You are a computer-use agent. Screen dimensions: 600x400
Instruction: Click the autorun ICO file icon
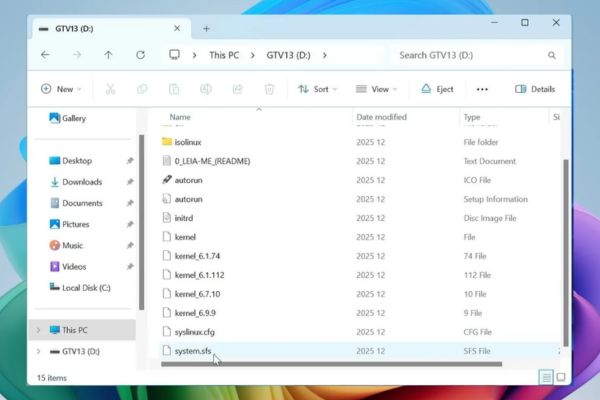tap(166, 180)
